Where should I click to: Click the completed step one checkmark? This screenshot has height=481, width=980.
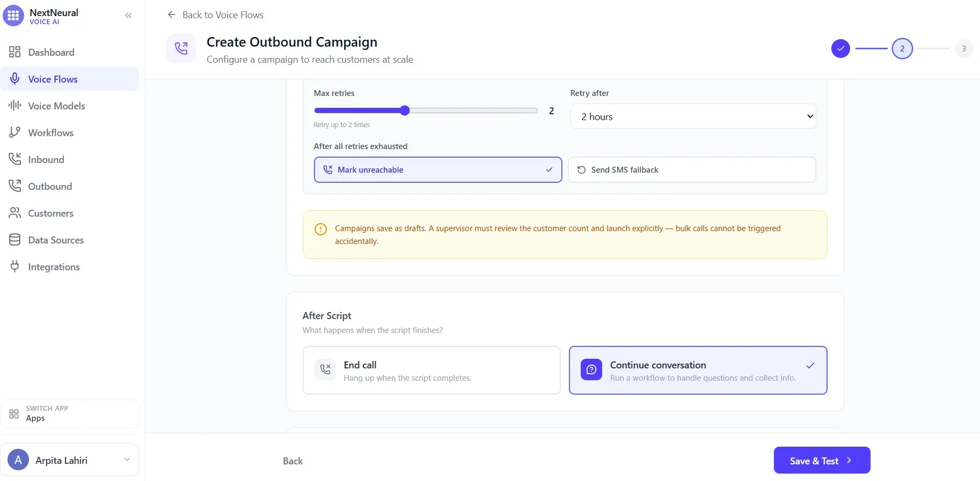(840, 49)
